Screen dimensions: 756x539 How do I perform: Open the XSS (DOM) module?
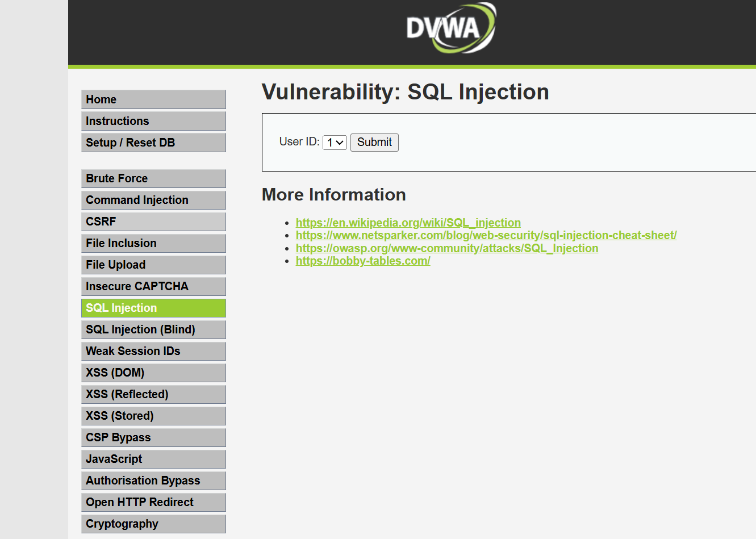pos(153,373)
